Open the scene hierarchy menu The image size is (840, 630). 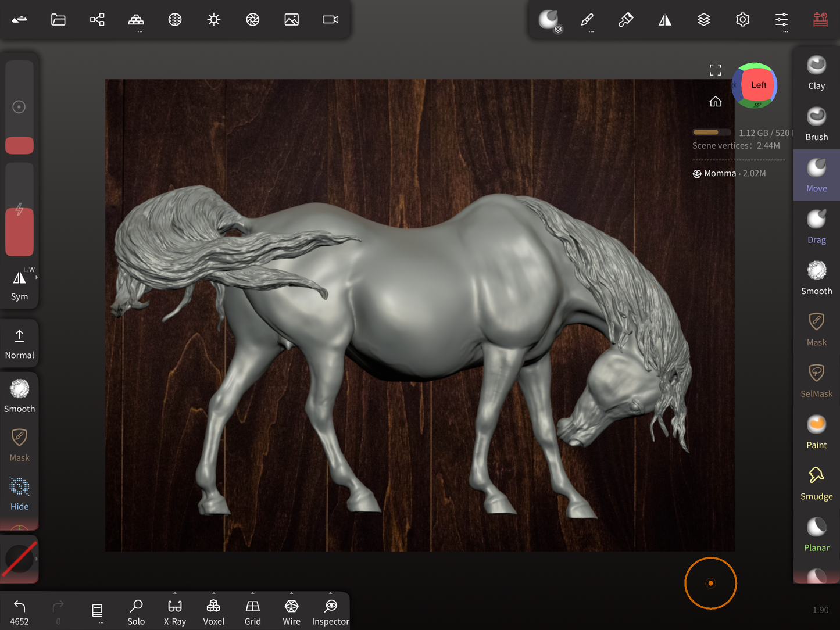point(97,20)
